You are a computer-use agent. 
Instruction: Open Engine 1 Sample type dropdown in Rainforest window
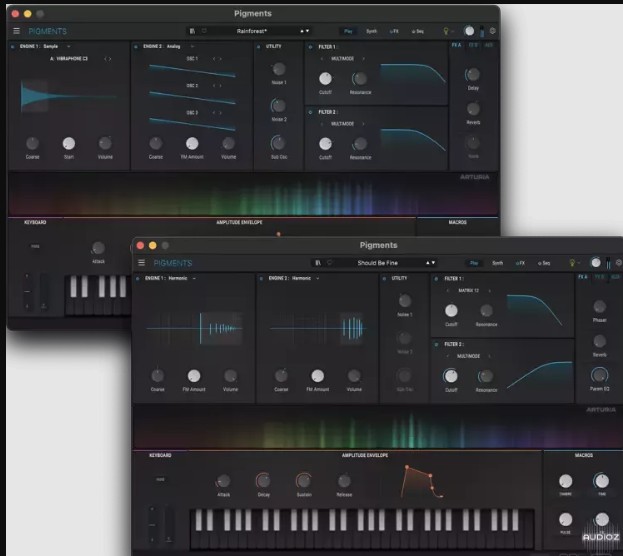69,46
